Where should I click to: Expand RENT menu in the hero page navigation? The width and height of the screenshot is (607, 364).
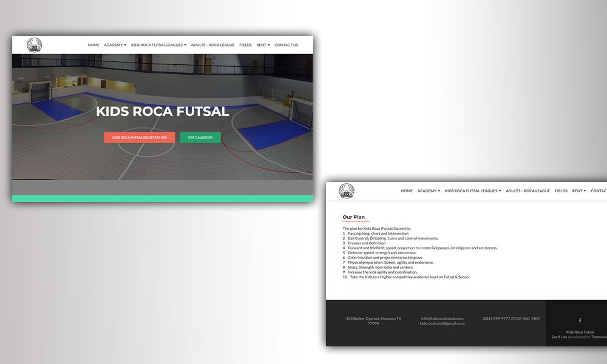pos(263,45)
